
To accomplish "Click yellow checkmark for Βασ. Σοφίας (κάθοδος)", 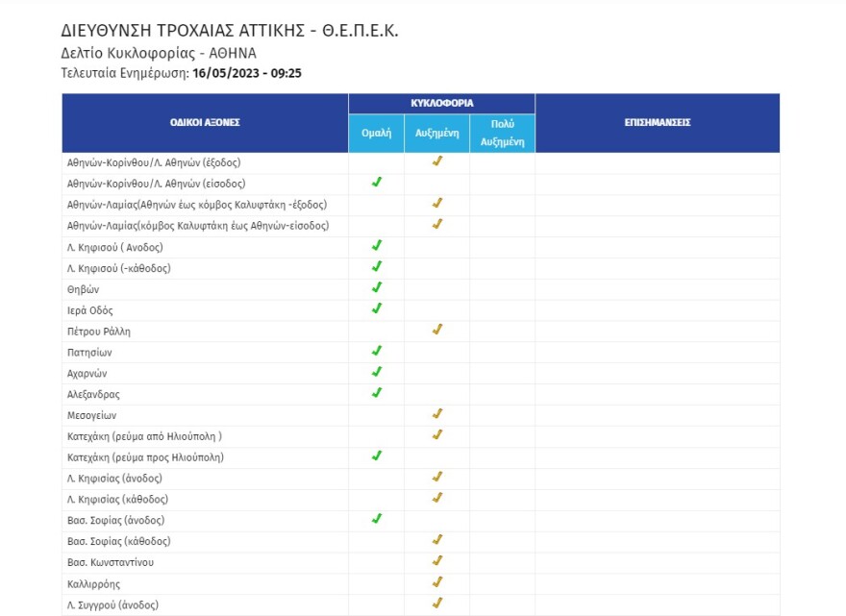I will 437,540.
